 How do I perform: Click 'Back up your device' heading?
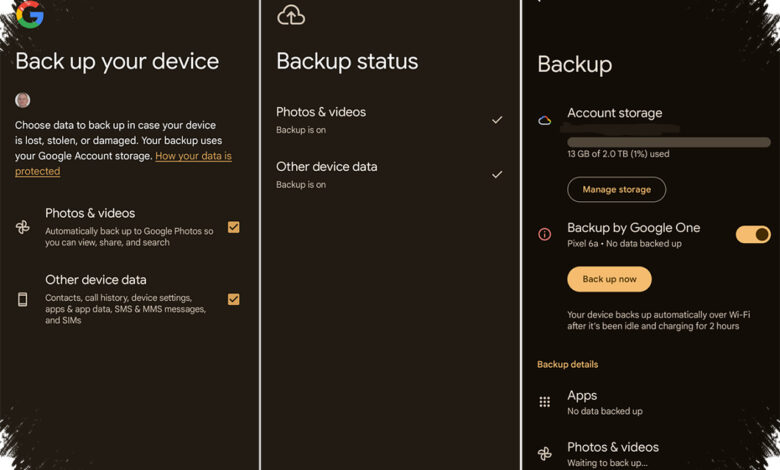[x=117, y=62]
